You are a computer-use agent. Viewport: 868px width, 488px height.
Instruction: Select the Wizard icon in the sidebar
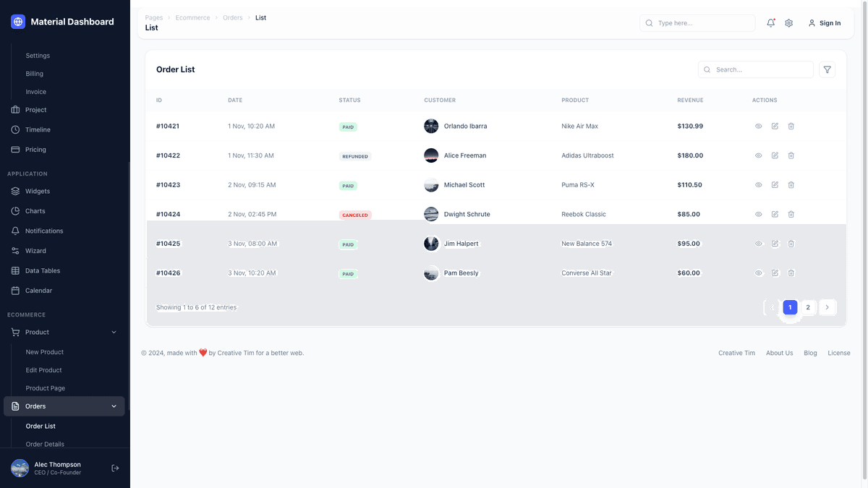(16, 250)
